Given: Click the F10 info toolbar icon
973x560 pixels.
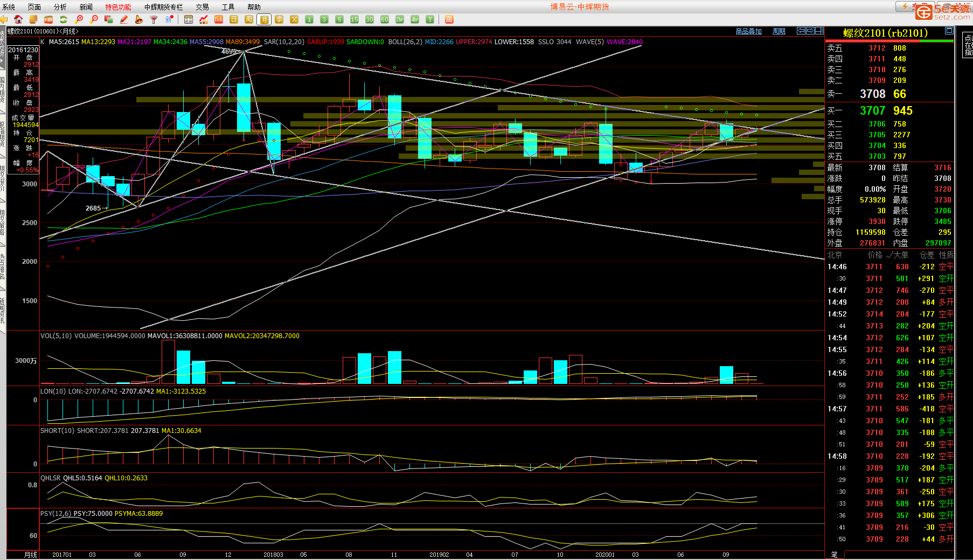Looking at the screenshot, I should coord(48,19).
